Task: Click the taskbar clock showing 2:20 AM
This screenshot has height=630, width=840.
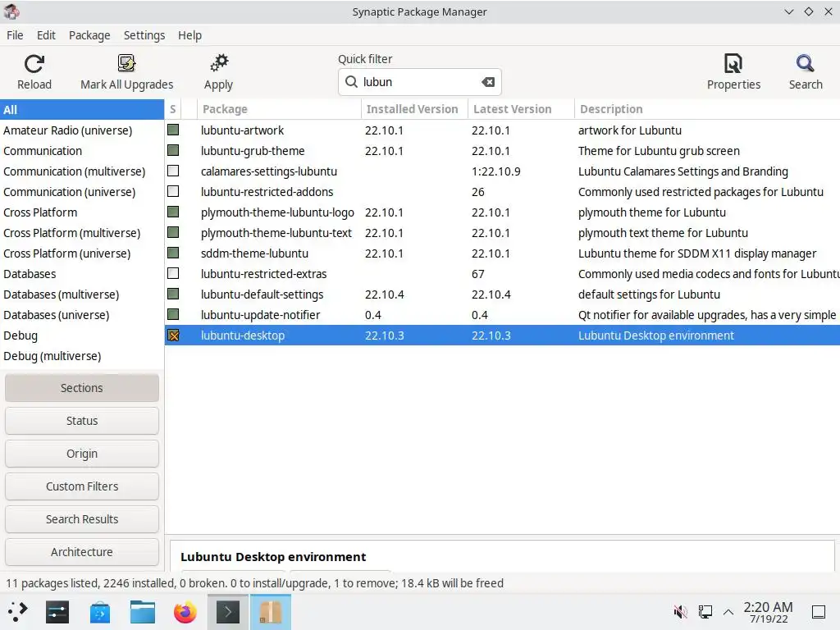Action: pyautogui.click(x=768, y=612)
